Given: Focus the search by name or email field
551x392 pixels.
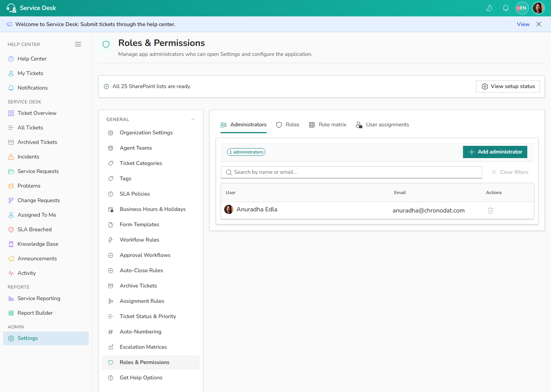Looking at the screenshot, I should (x=351, y=172).
